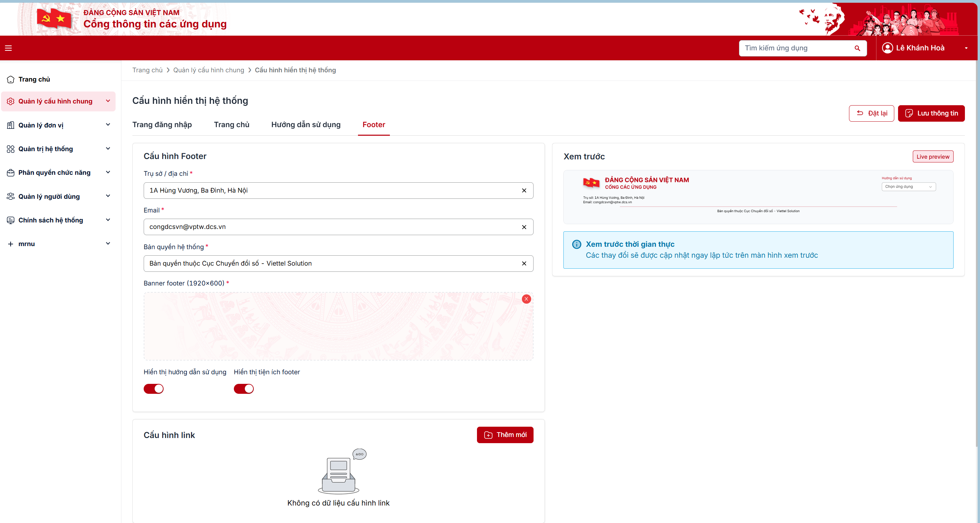Clear the Trụ sở / địa chỉ field
This screenshot has width=980, height=523.
[x=524, y=191]
